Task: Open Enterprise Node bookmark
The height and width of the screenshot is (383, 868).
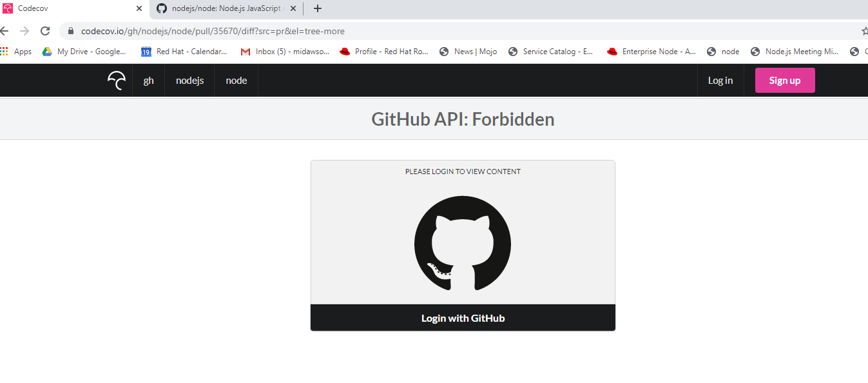Action: point(651,52)
